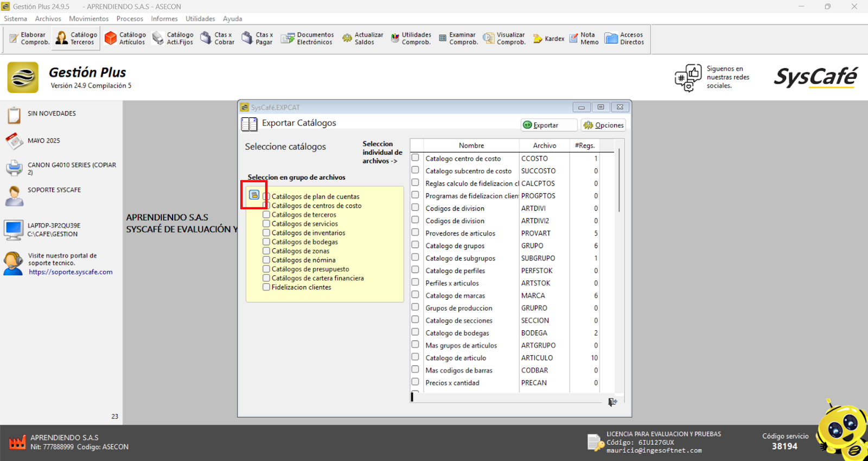Check the Catálogos de terceros group checkbox
Image resolution: width=868 pixels, height=461 pixels.
click(266, 215)
